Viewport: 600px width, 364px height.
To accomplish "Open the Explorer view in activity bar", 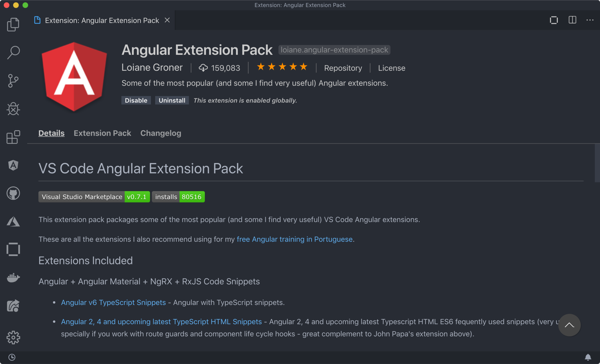I will (13, 25).
